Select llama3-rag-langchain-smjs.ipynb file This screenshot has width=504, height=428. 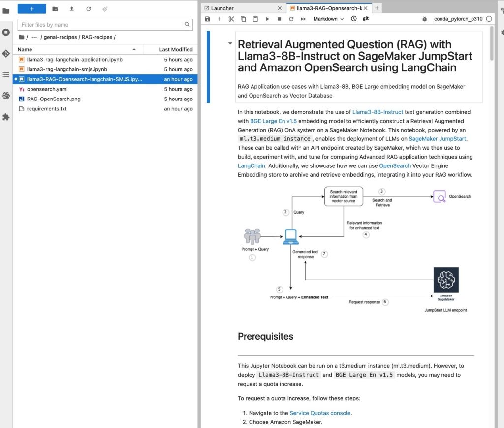105,69
